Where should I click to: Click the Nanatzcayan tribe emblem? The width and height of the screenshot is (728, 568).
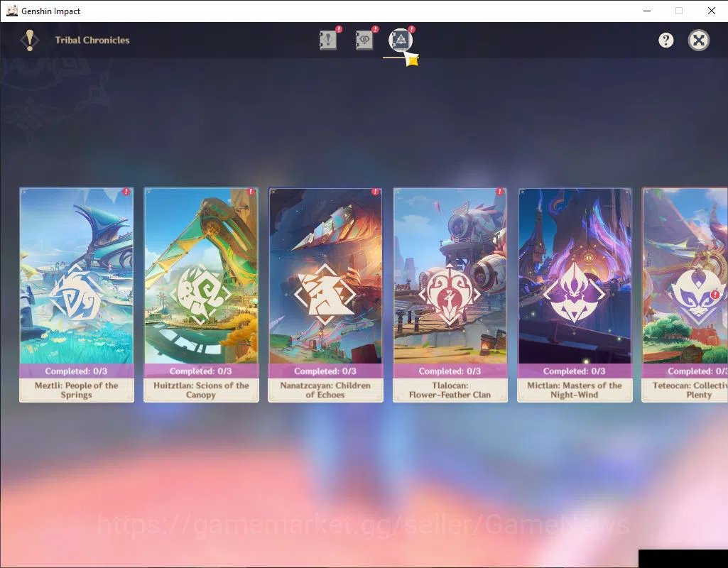coord(325,294)
